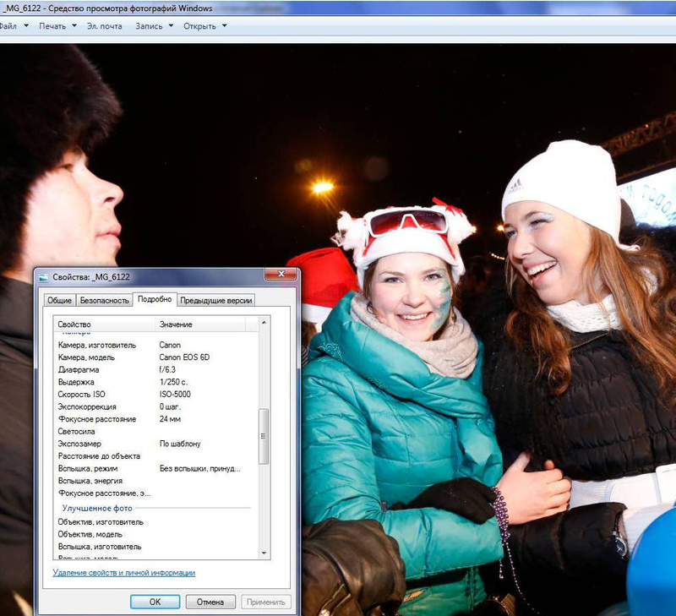Viewport: 676px width, 616px height.
Task: Click the scrollbar up arrow in properties list
Action: [x=264, y=323]
